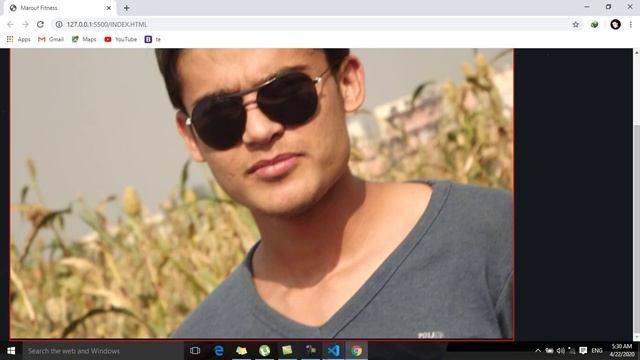Open the network status tray icon
640x360 pixels.
572,351
